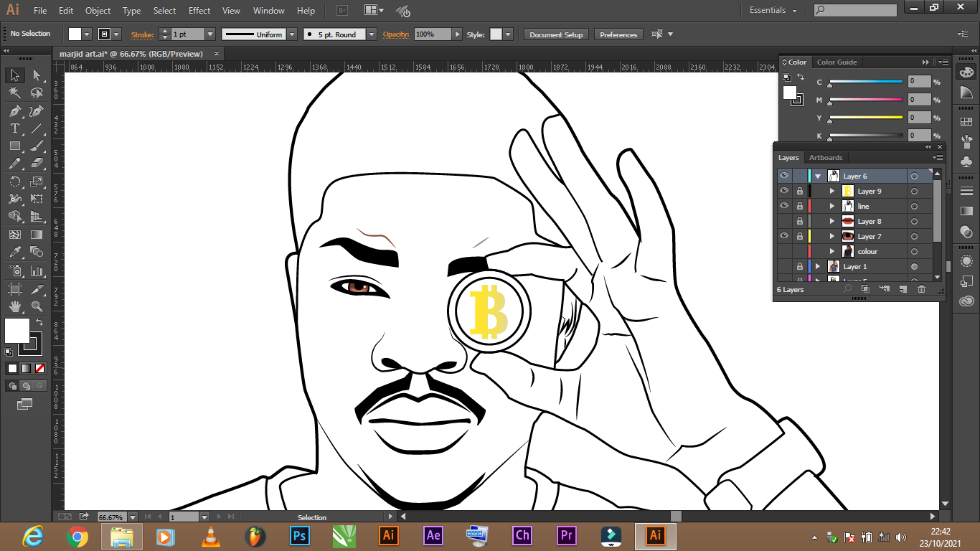980x551 pixels.
Task: Open the File menu
Action: point(40,11)
